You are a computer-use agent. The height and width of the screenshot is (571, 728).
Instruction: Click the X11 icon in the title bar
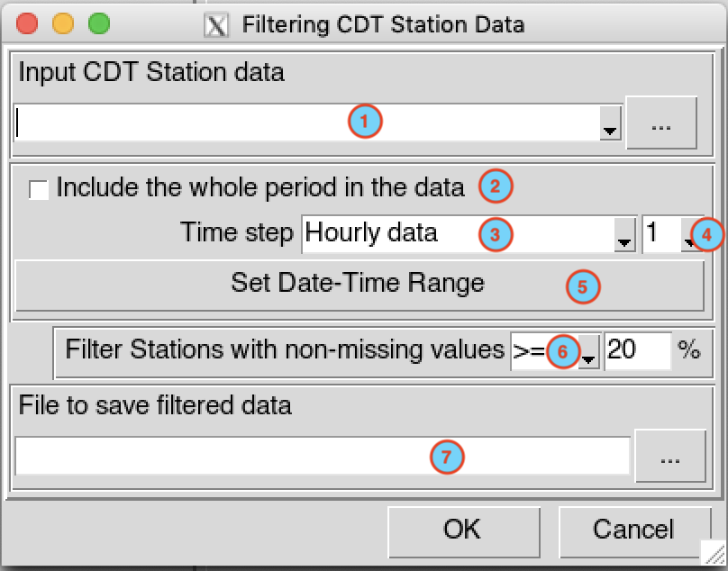click(216, 25)
